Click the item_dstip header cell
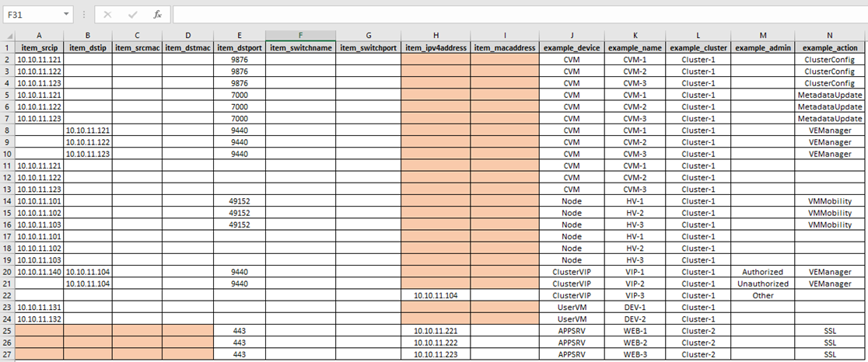Image resolution: width=868 pixels, height=362 pixels. (x=88, y=47)
